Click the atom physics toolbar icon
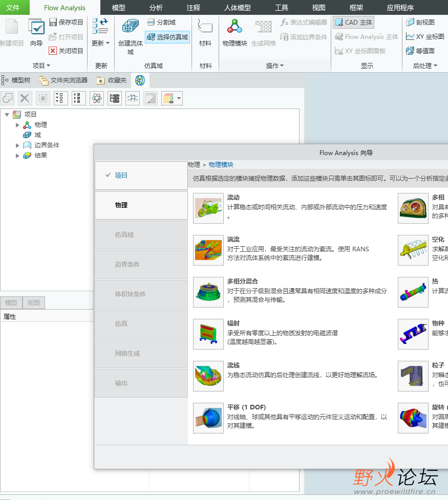This screenshot has width=448, height=500. click(x=97, y=98)
